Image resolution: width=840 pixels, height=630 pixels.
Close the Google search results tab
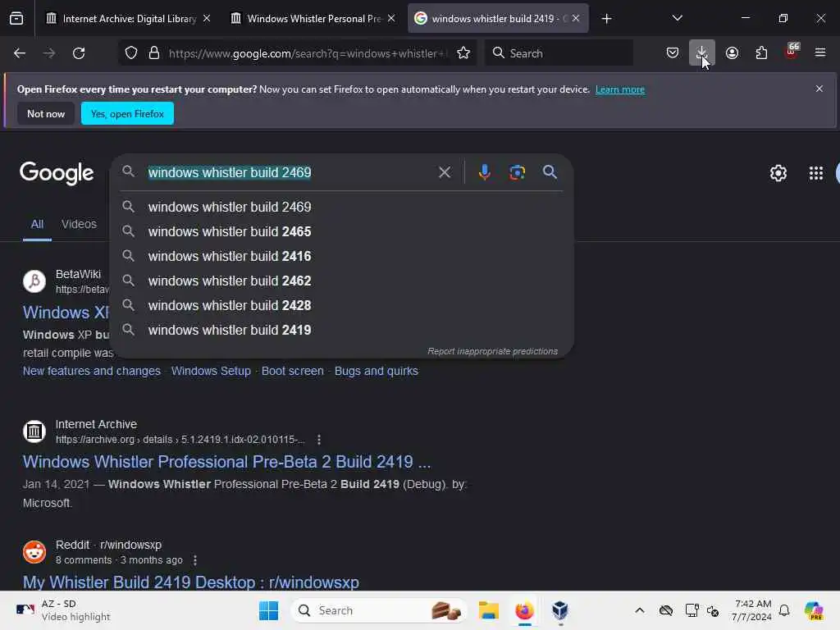pyautogui.click(x=576, y=19)
